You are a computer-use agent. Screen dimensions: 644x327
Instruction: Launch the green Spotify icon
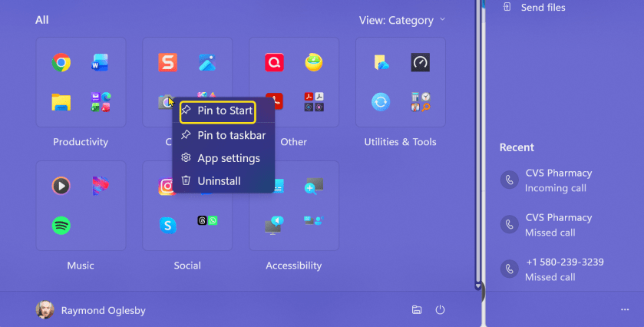point(61,225)
